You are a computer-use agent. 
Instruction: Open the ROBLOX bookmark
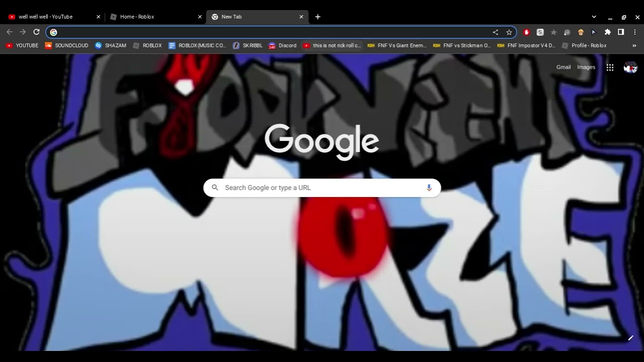(x=147, y=45)
